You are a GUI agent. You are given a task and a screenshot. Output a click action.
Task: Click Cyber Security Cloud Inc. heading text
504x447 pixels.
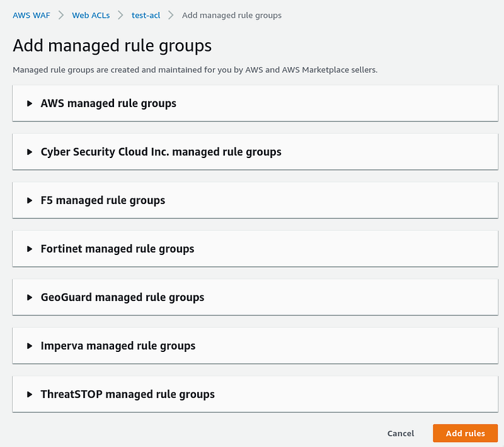tap(161, 152)
